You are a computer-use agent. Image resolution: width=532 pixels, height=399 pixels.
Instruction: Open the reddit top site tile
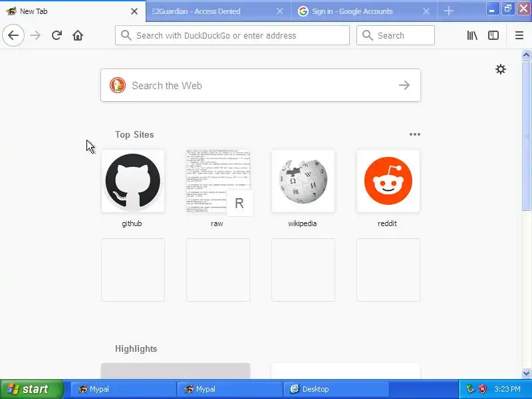click(x=388, y=181)
